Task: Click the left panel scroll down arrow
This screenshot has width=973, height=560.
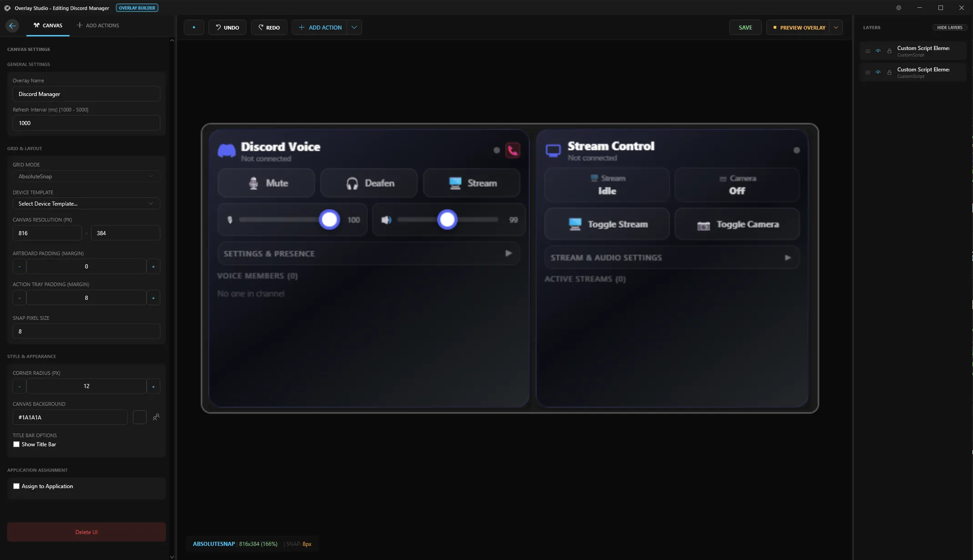Action: [x=172, y=556]
